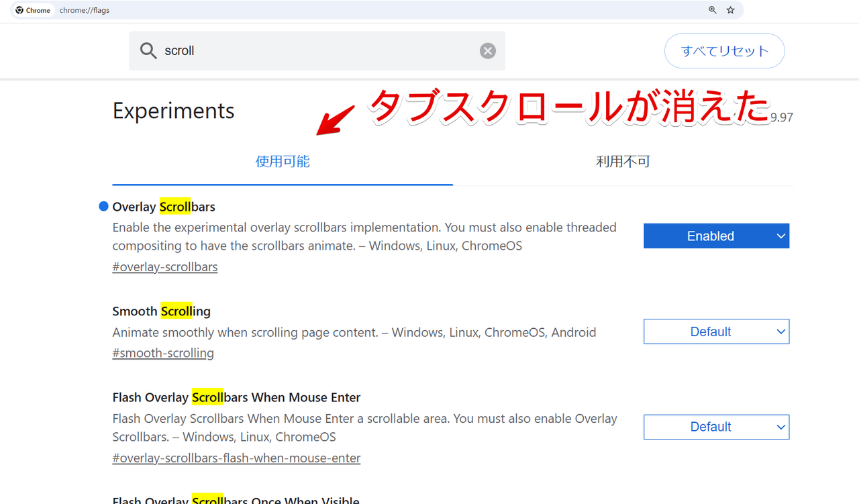Image resolution: width=859 pixels, height=504 pixels.
Task: Click the chrome://flags address bar URL
Action: coord(85,10)
